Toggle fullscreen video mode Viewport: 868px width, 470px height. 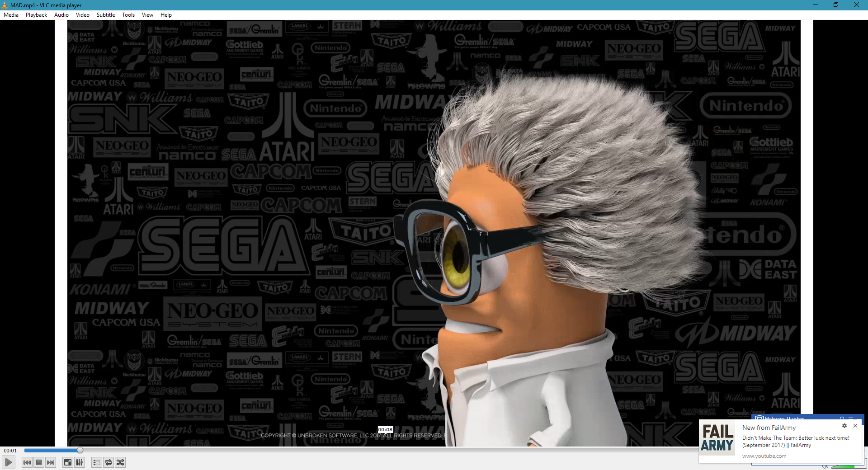pos(67,462)
